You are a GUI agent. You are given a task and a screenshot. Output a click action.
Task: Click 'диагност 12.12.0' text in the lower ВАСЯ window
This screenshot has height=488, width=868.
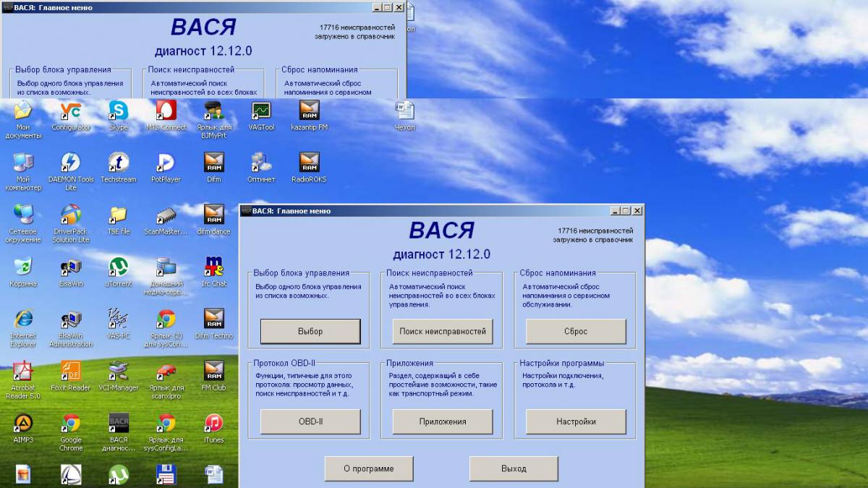(442, 254)
